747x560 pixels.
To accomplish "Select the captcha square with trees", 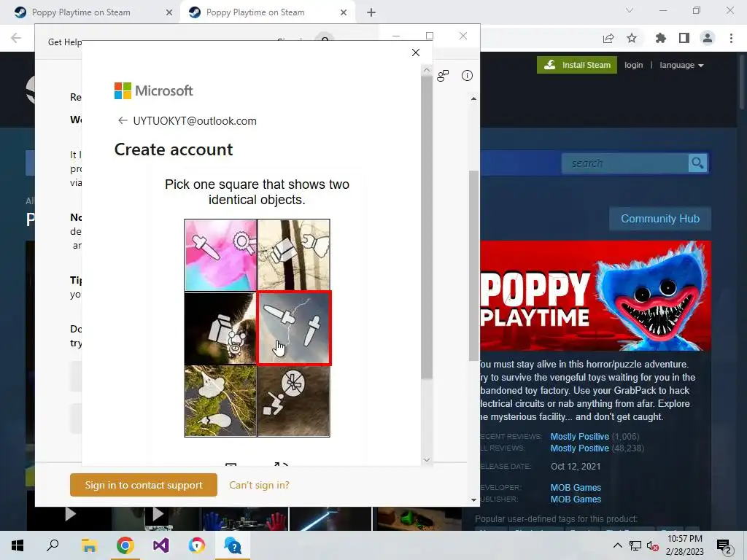I will tap(294, 255).
